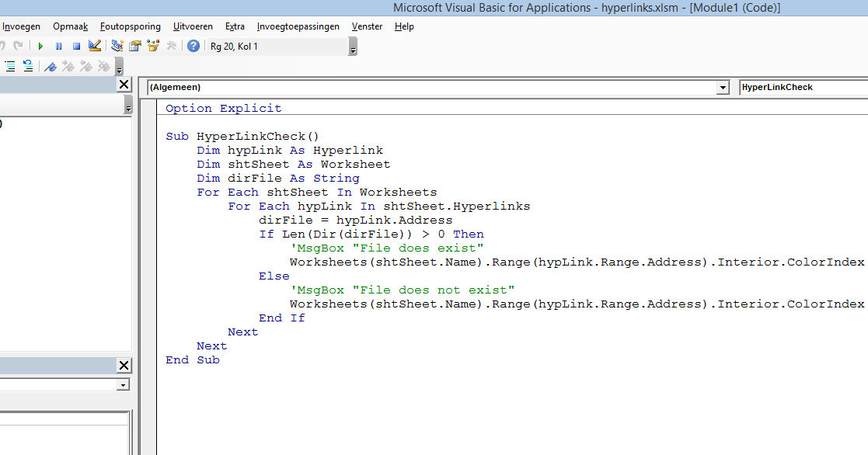Run the macro with the green play icon
This screenshot has width=868, height=455.
pyautogui.click(x=40, y=47)
